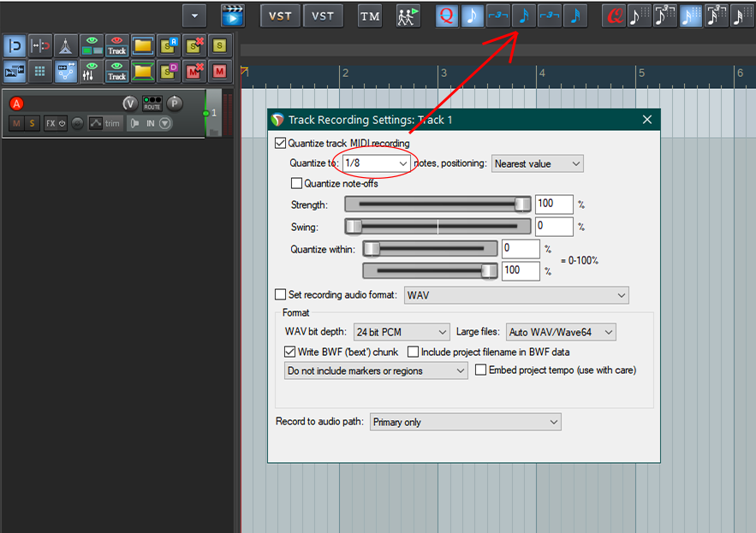Image resolution: width=756 pixels, height=533 pixels.
Task: Click the track IN input label
Action: click(x=151, y=123)
